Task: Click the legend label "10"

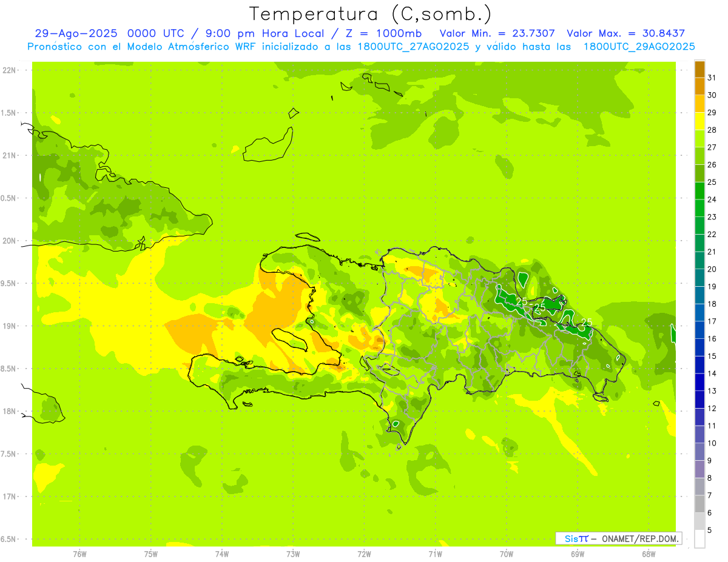Action: [712, 443]
